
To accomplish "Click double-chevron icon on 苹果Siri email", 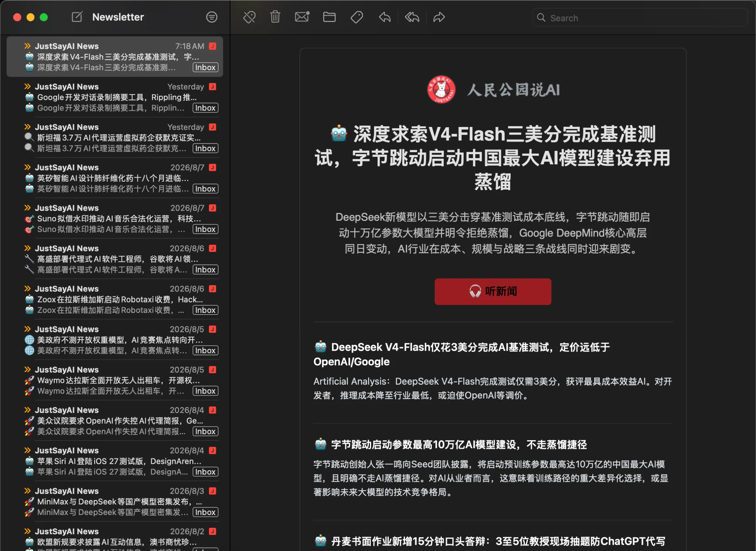I will click(x=28, y=450).
